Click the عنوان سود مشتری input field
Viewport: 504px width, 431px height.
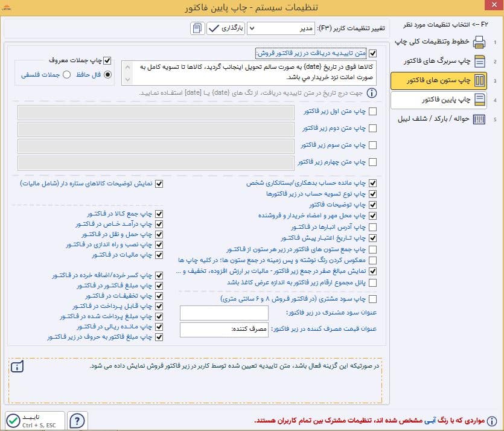tap(224, 313)
